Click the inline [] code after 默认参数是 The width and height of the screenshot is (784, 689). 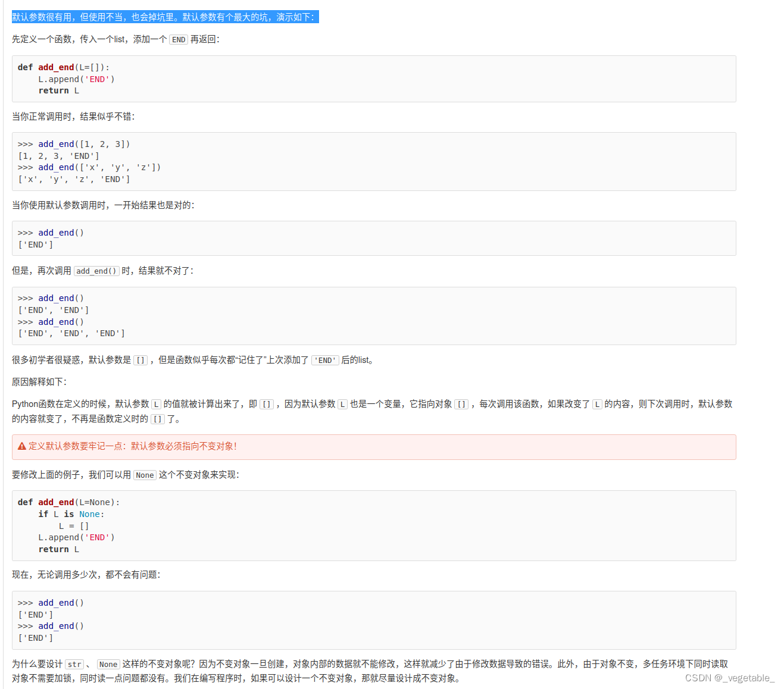coord(140,360)
